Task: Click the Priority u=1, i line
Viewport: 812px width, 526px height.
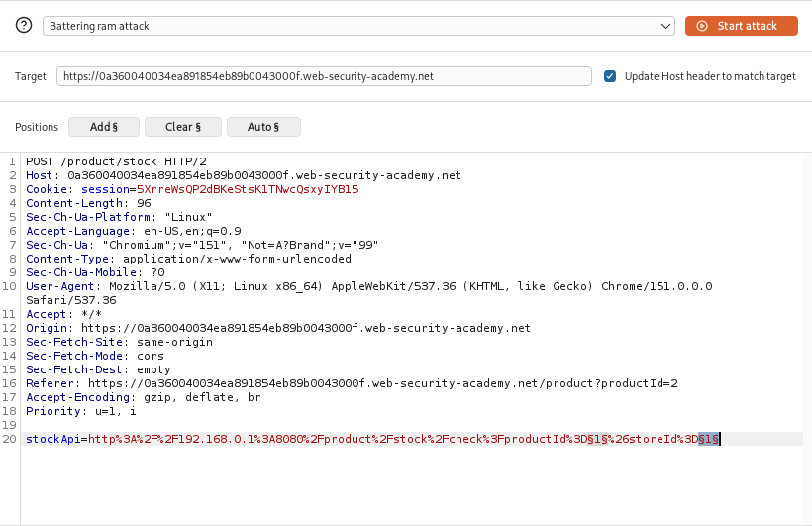Action: [x=81, y=411]
